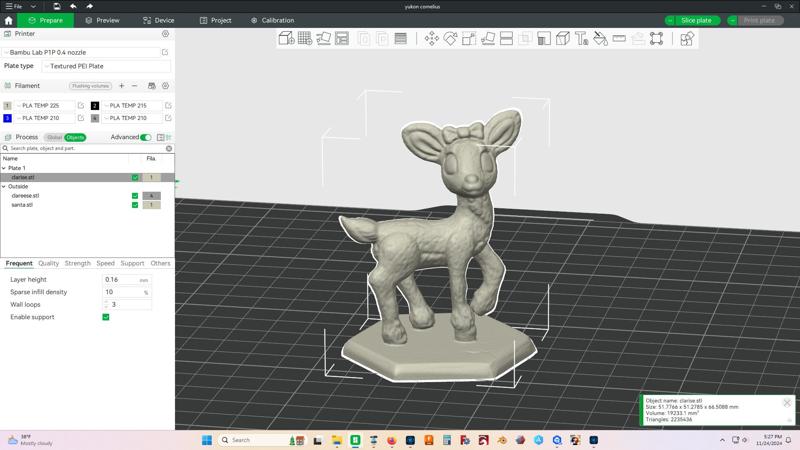Open the Plate type dropdown
The height and width of the screenshot is (450, 800).
tap(106, 66)
